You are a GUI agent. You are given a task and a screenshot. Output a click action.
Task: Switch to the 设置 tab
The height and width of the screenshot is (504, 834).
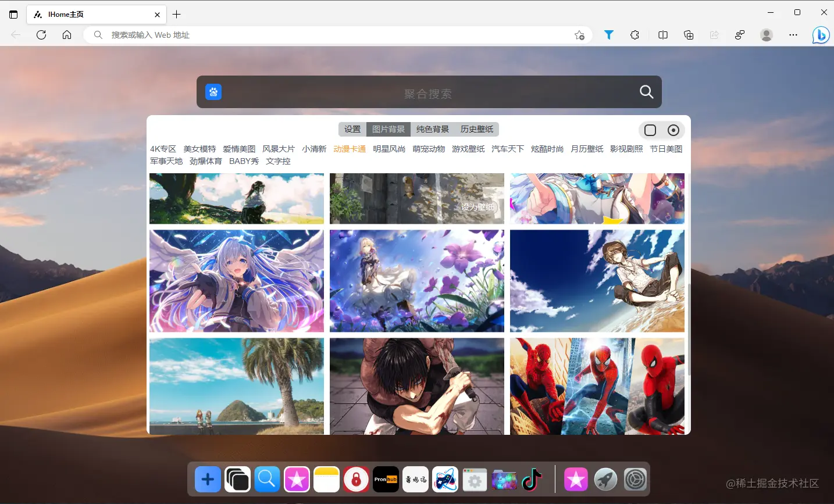point(352,129)
